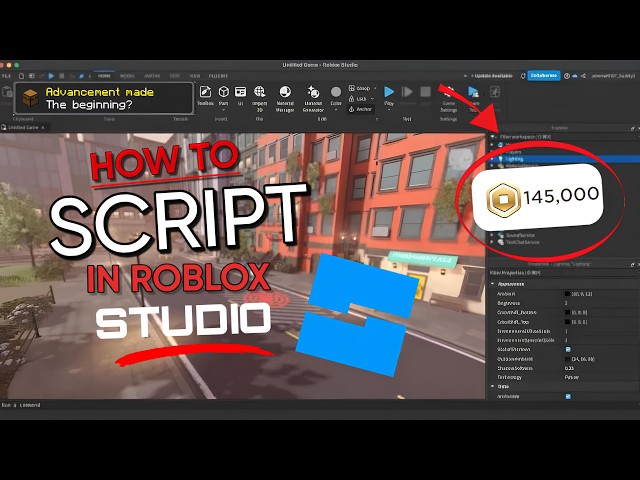Image resolution: width=640 pixels, height=480 pixels.
Task: Click the account username in top right
Action: (x=613, y=76)
